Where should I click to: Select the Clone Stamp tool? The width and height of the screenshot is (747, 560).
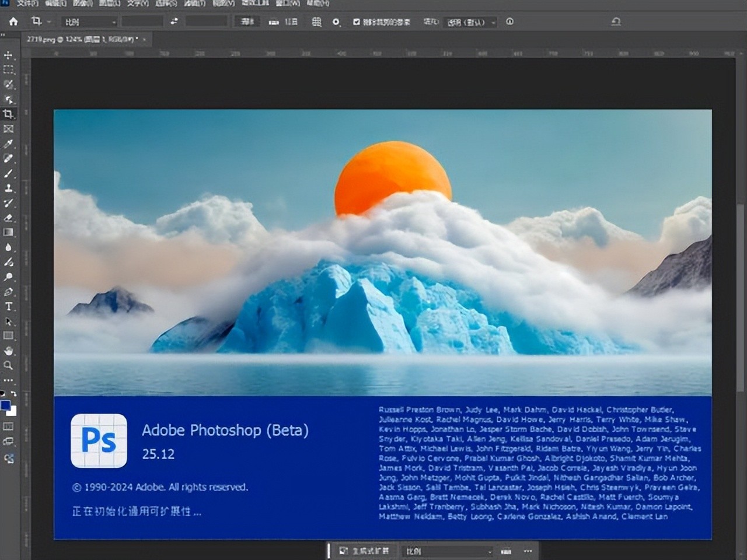(8, 188)
